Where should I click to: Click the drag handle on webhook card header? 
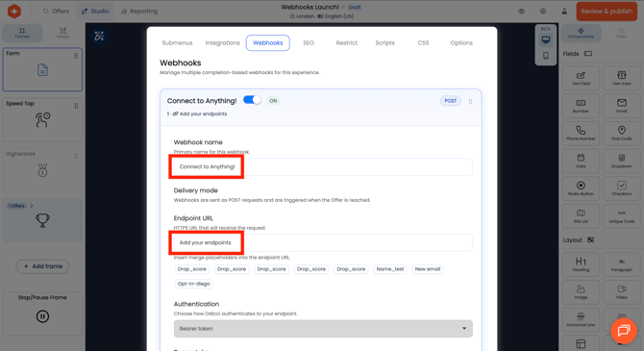coord(470,101)
